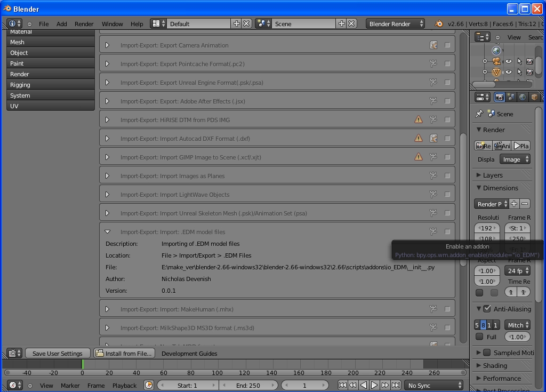Viewport: 546px width, 392px height.
Task: Open the Display Image dropdown
Action: [515, 159]
